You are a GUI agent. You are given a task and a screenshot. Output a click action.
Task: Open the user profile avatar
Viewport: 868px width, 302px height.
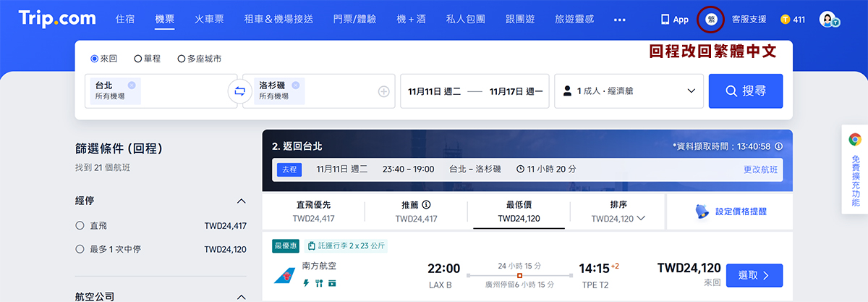pyautogui.click(x=828, y=20)
